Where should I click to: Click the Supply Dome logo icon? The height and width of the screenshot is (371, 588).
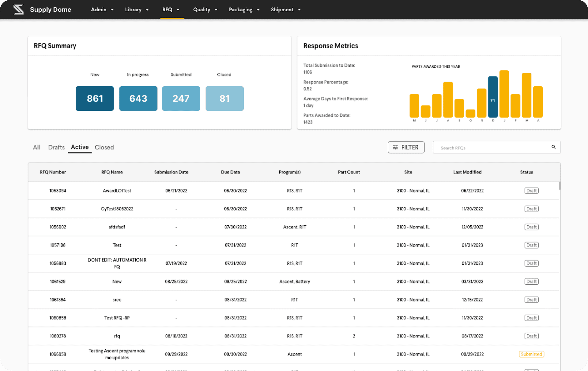[18, 9]
